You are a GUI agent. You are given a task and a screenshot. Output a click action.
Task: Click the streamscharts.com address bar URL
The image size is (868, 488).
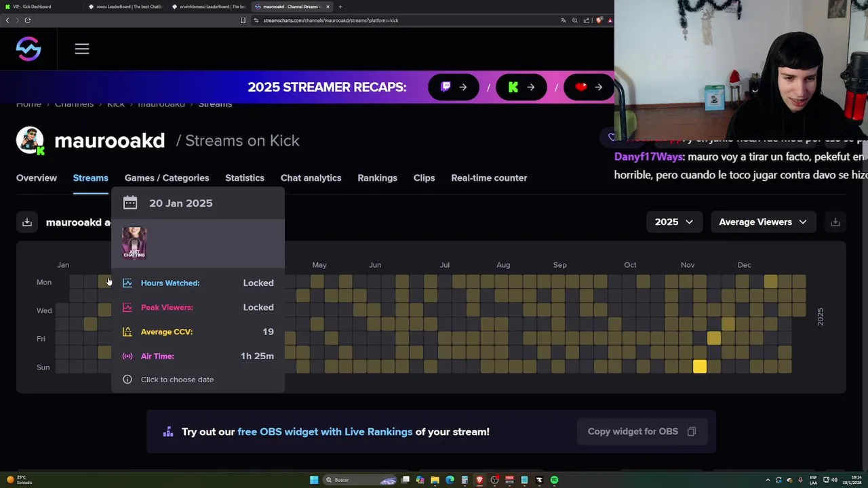[331, 20]
